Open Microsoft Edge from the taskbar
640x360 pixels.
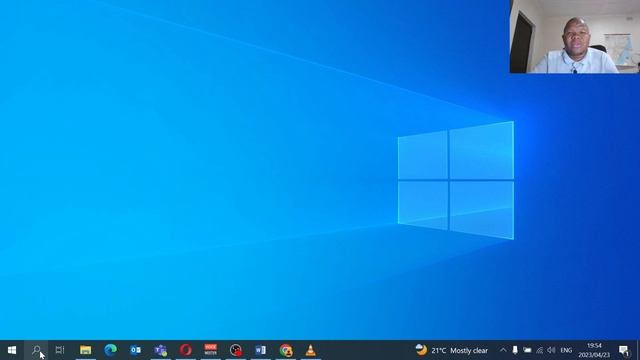(110, 350)
